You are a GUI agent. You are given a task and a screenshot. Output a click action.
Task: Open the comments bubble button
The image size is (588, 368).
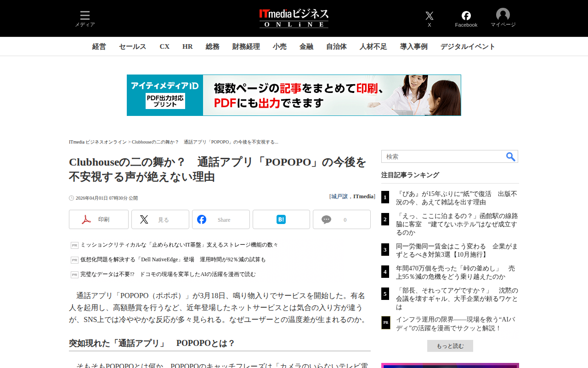342,219
